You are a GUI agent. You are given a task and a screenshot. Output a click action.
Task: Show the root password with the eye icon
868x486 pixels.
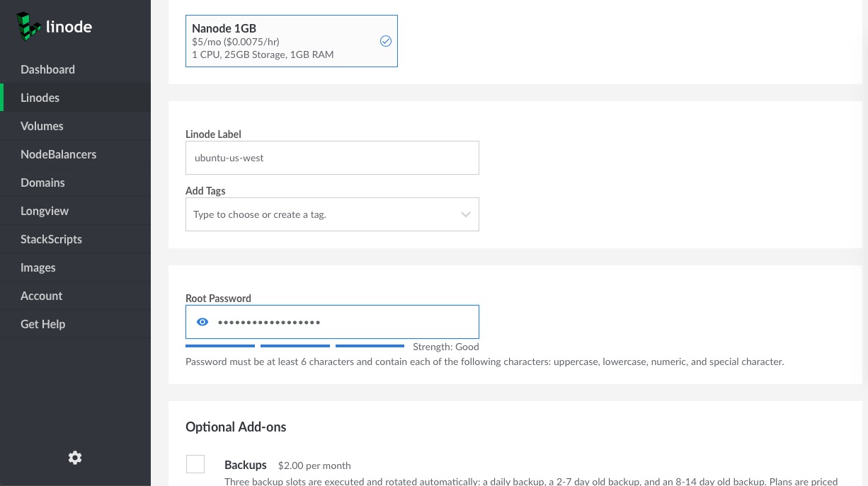pos(202,322)
